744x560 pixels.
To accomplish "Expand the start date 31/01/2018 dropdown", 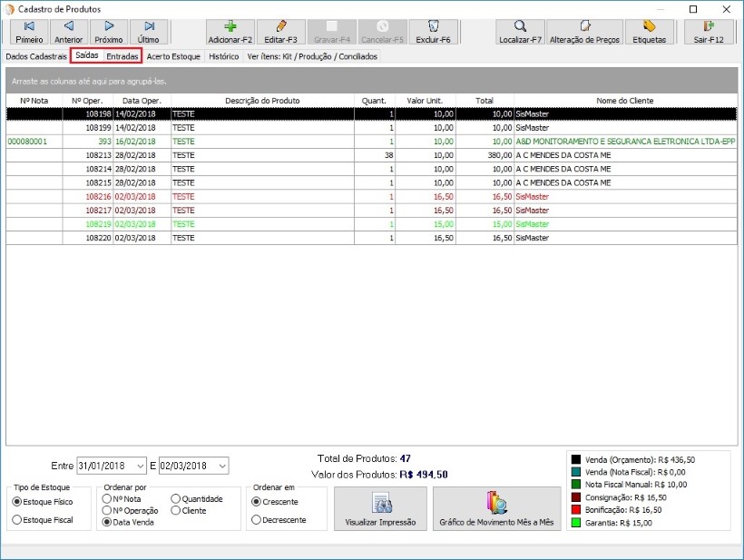I will [139, 466].
